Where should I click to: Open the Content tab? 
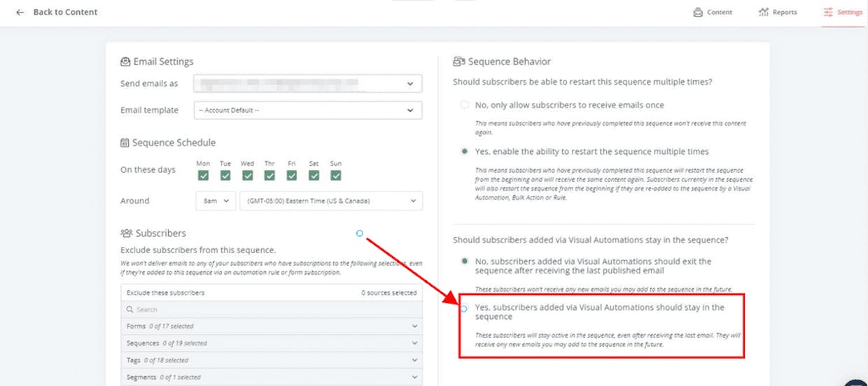(x=713, y=12)
